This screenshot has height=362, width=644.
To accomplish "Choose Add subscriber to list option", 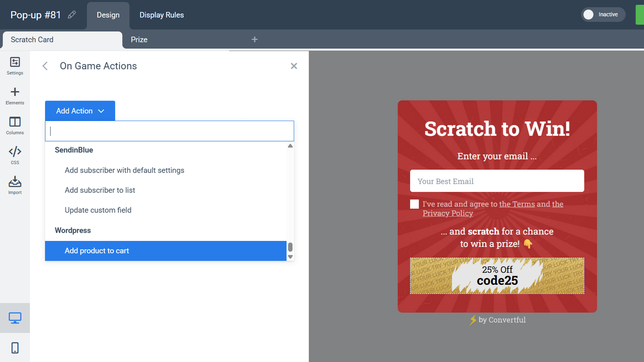I will click(x=100, y=190).
